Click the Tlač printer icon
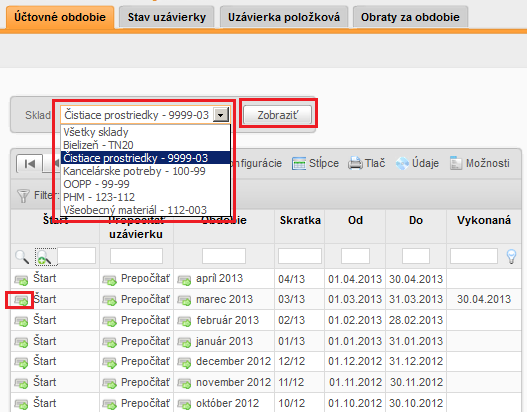Viewport: 527px width, 412px height. tap(355, 164)
